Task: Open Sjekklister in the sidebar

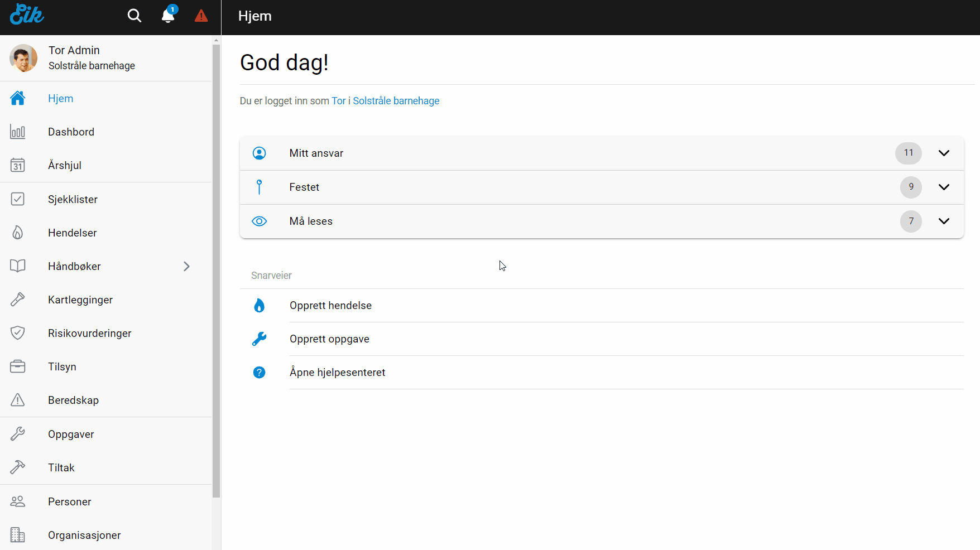Action: [x=73, y=199]
